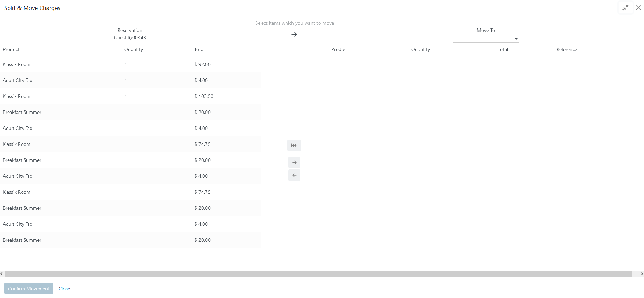Select Klassik Room row totaling $ 92.00
This screenshot has height=298, width=644.
[130, 64]
